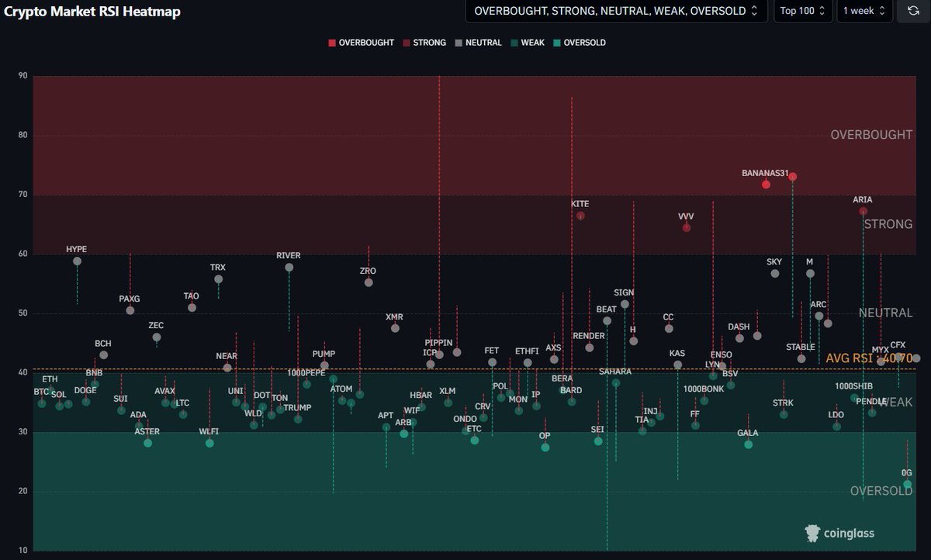Expand the Top 100 dropdown
931x560 pixels.
tap(802, 11)
